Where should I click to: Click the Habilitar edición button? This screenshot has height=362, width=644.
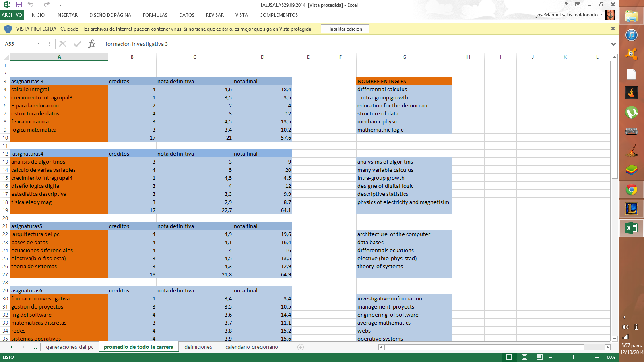pyautogui.click(x=345, y=29)
